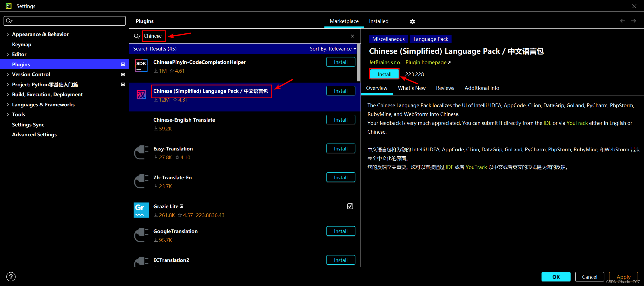Click the Miscellaneous tag

(388, 39)
